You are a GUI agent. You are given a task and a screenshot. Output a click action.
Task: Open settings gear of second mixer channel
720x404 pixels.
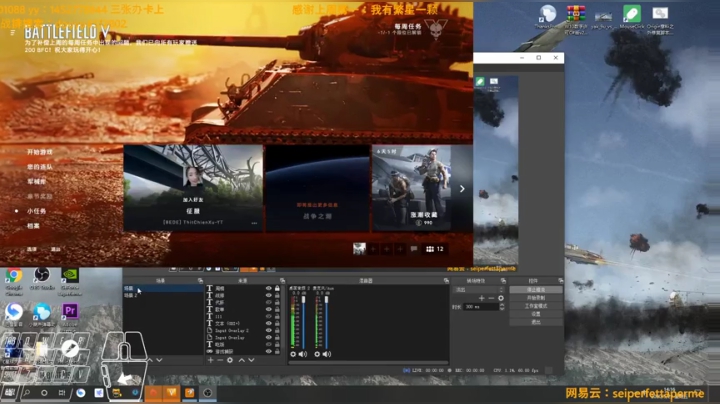(317, 354)
